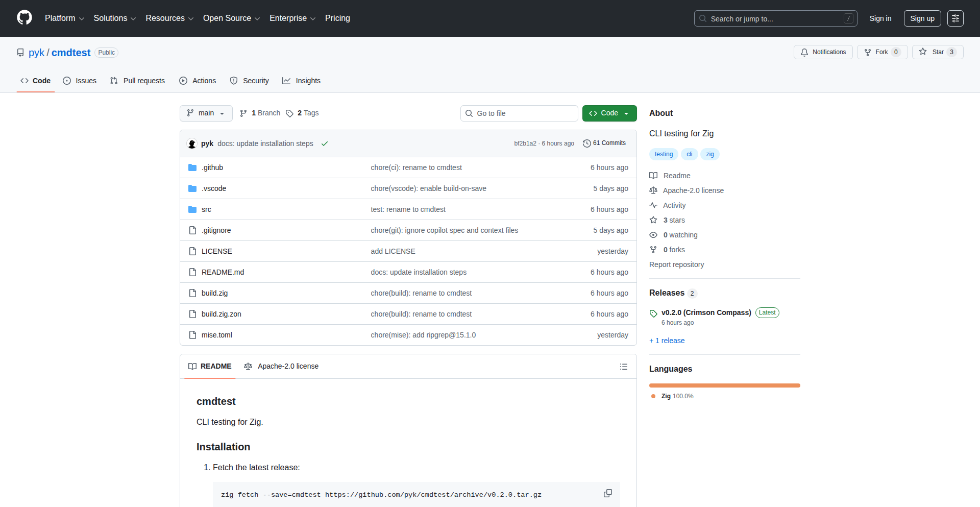The height and width of the screenshot is (507, 980).
Task: Open the +1 release link
Action: 667,340
